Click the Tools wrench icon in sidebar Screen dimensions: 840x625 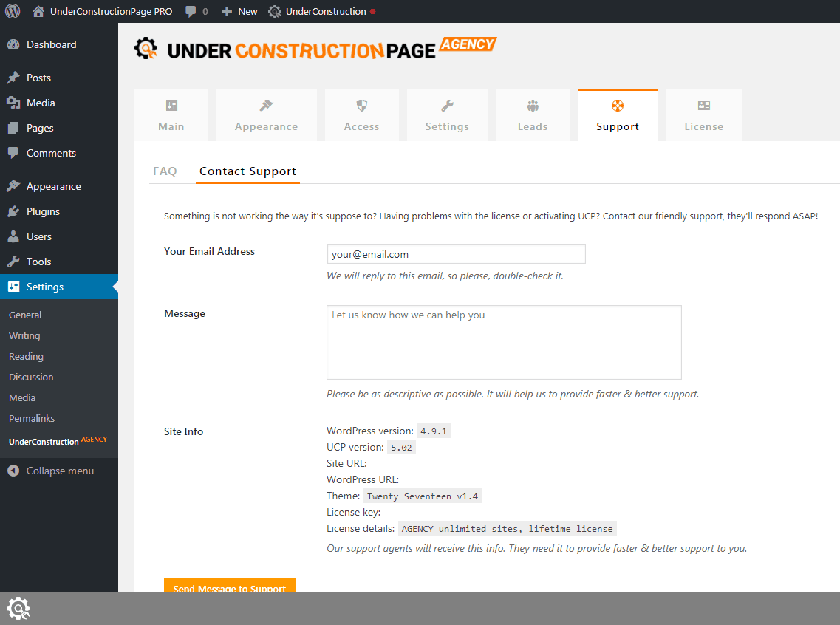13,262
